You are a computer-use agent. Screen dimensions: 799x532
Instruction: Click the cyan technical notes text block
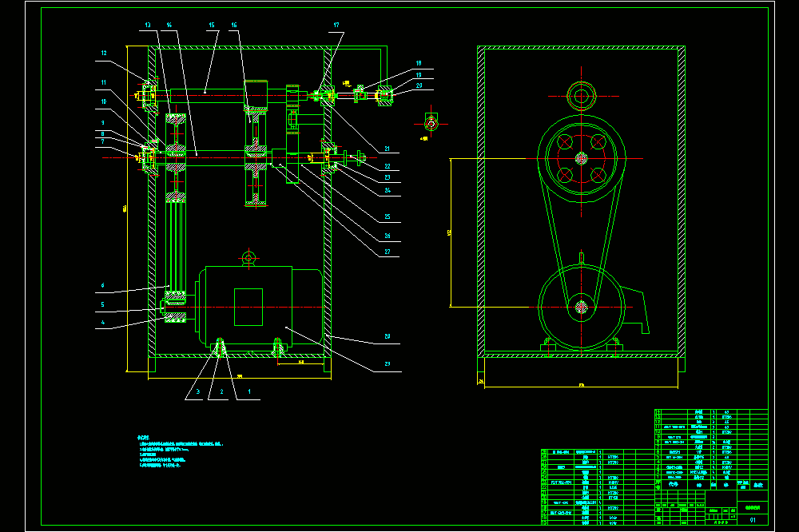(x=180, y=451)
